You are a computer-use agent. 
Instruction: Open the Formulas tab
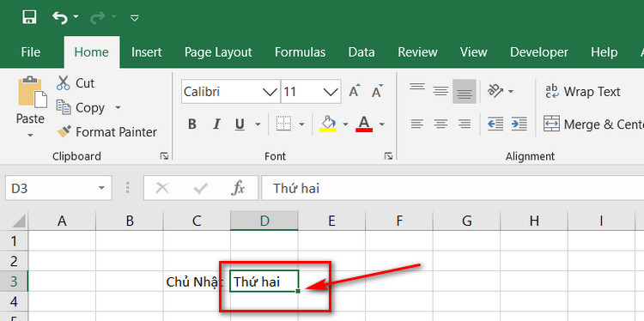point(300,52)
